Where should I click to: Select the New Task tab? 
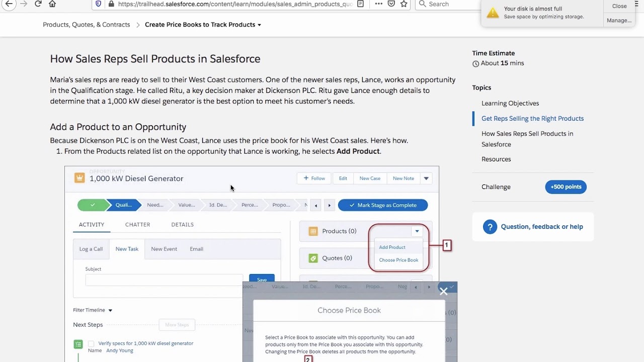click(x=127, y=249)
